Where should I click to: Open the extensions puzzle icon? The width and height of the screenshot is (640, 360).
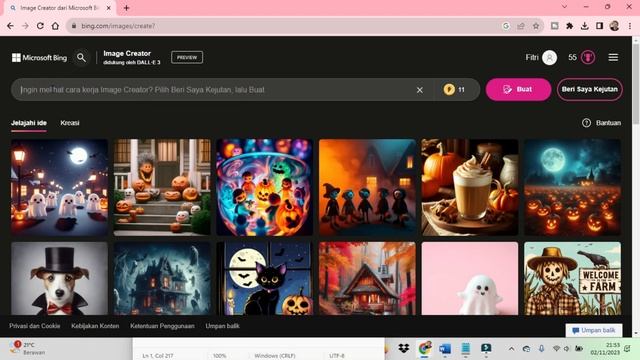tap(569, 26)
